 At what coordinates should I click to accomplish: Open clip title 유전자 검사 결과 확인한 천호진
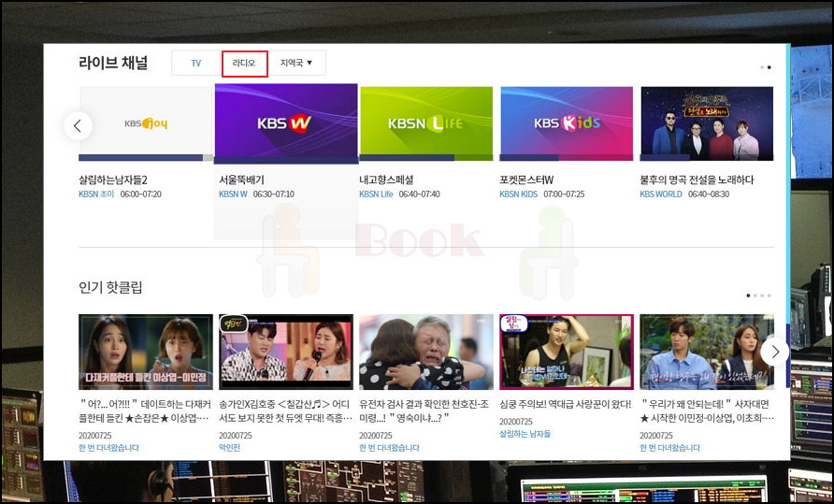click(424, 410)
